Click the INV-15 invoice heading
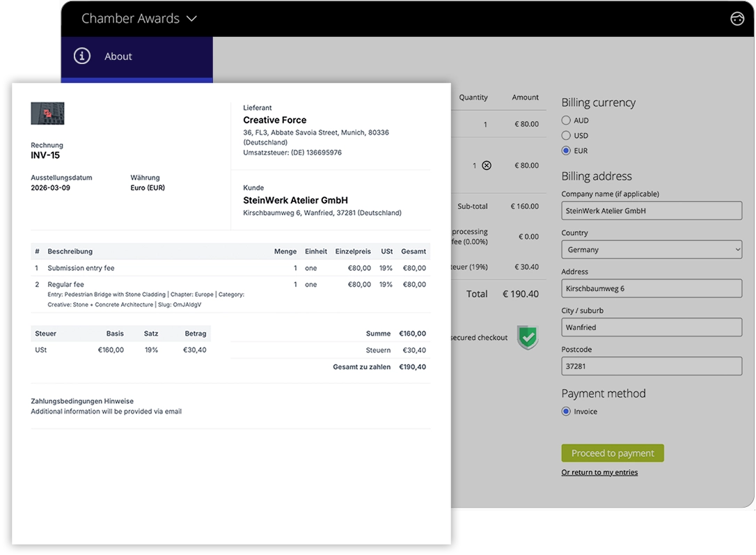Viewport: 756px width, 555px height. 44,155
